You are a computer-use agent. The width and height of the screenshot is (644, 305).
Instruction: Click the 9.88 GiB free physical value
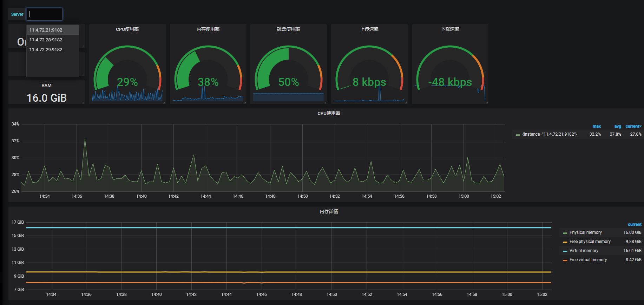[633, 242]
